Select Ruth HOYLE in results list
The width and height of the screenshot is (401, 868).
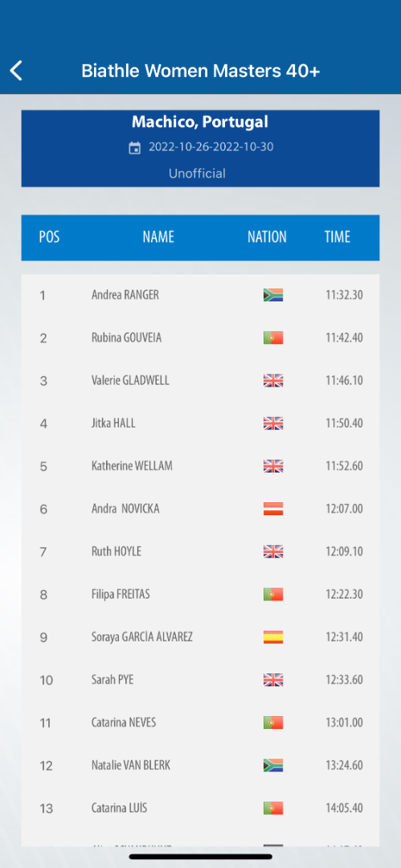(201, 551)
